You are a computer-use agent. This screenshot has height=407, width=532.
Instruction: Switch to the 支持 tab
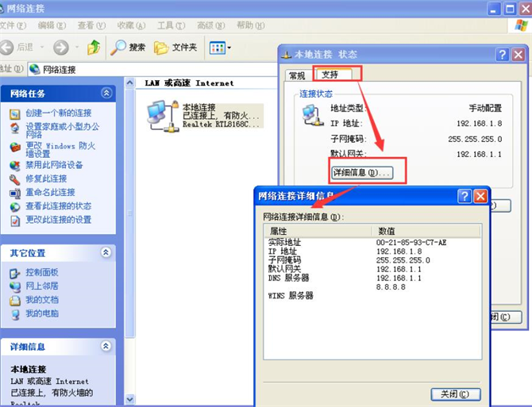click(334, 75)
